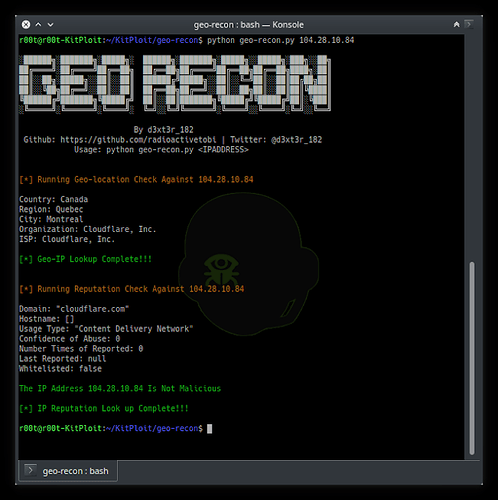Click the vertical scrollbar thumb

coord(472,358)
